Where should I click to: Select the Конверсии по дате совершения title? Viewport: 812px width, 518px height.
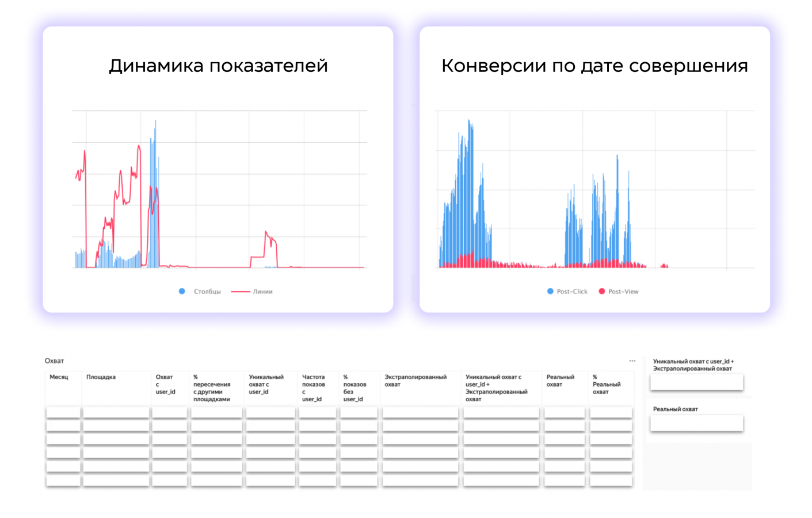(594, 66)
